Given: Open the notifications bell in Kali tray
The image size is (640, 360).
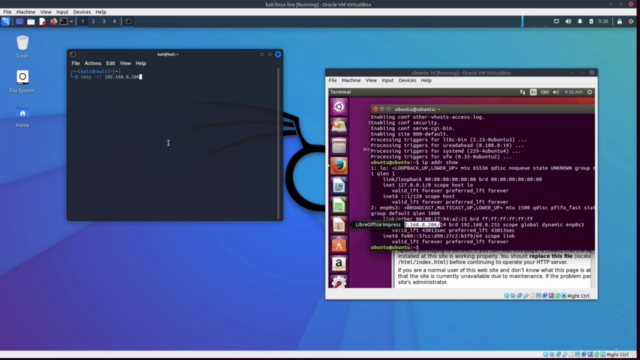Looking at the screenshot, I should click(x=580, y=21).
